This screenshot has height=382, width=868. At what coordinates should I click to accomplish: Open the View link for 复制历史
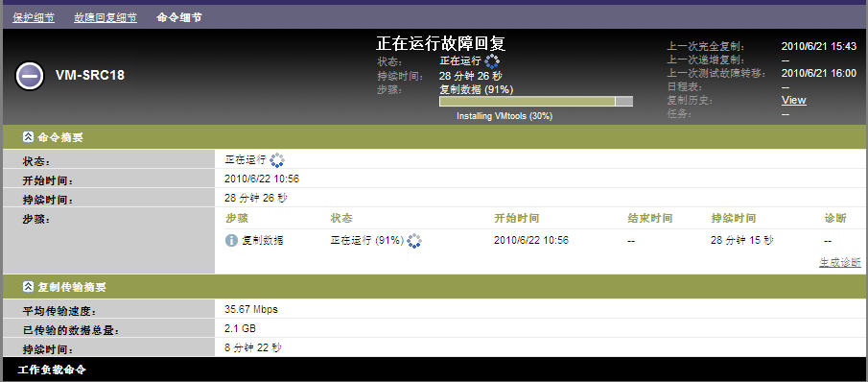(x=794, y=100)
